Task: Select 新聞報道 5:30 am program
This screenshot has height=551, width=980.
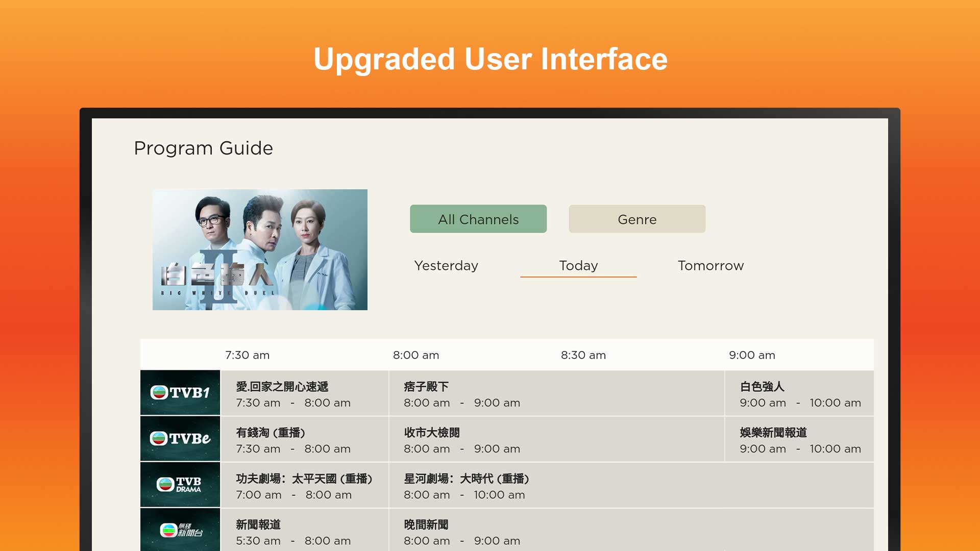Action: [x=304, y=531]
